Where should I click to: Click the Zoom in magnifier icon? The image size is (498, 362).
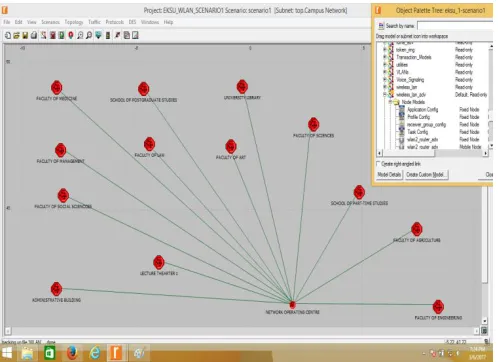pyautogui.click(x=80, y=35)
